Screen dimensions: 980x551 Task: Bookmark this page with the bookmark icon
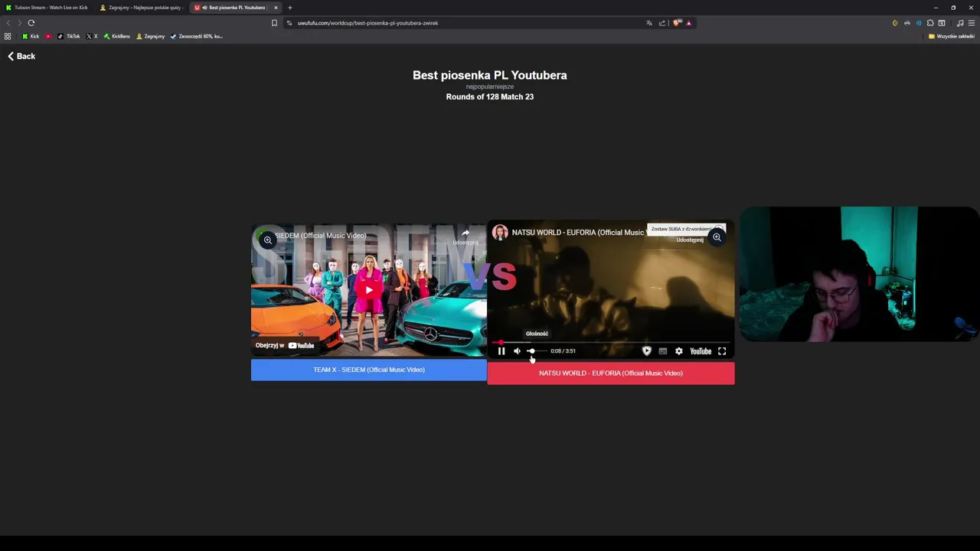point(274,23)
